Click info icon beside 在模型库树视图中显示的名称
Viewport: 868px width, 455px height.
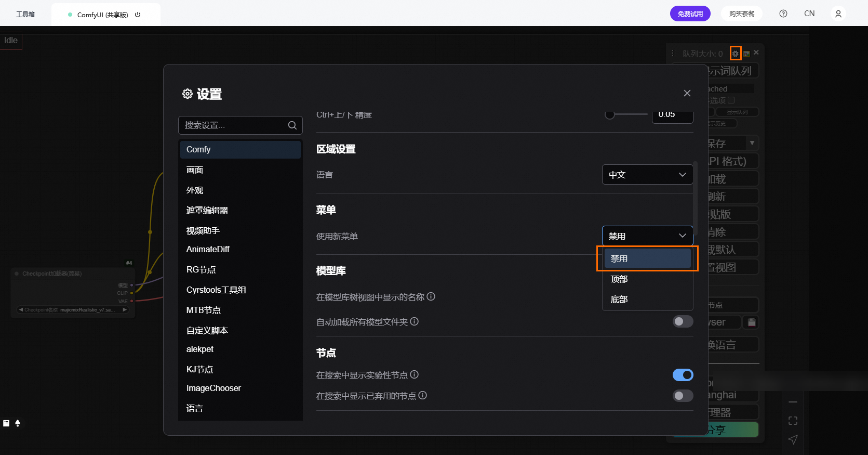coord(431,296)
